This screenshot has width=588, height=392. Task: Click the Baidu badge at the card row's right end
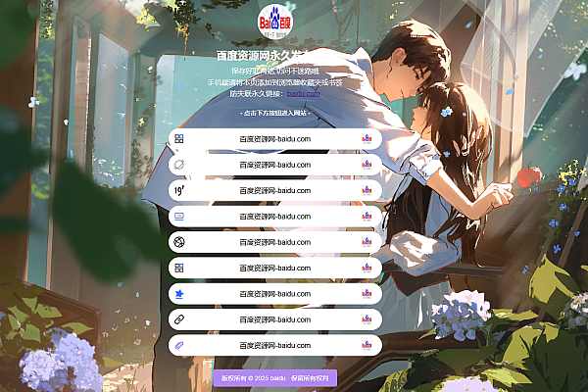tap(367, 216)
